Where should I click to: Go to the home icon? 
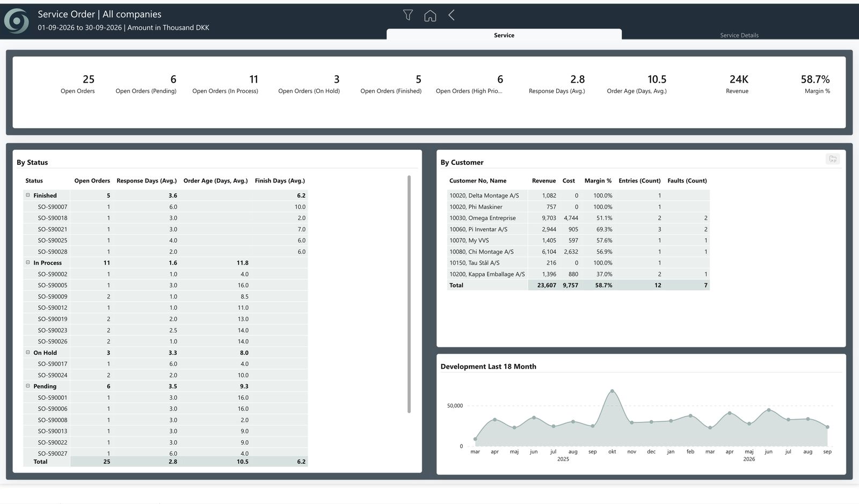[430, 15]
